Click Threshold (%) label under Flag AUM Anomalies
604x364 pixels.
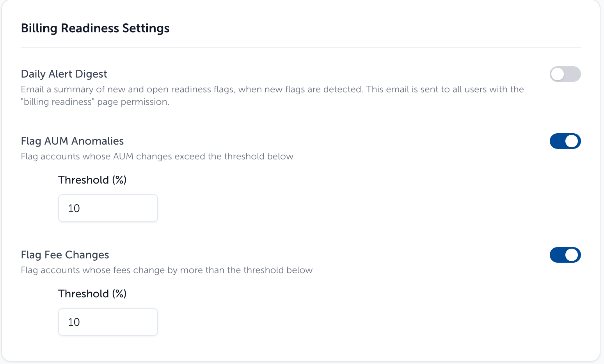(x=92, y=180)
